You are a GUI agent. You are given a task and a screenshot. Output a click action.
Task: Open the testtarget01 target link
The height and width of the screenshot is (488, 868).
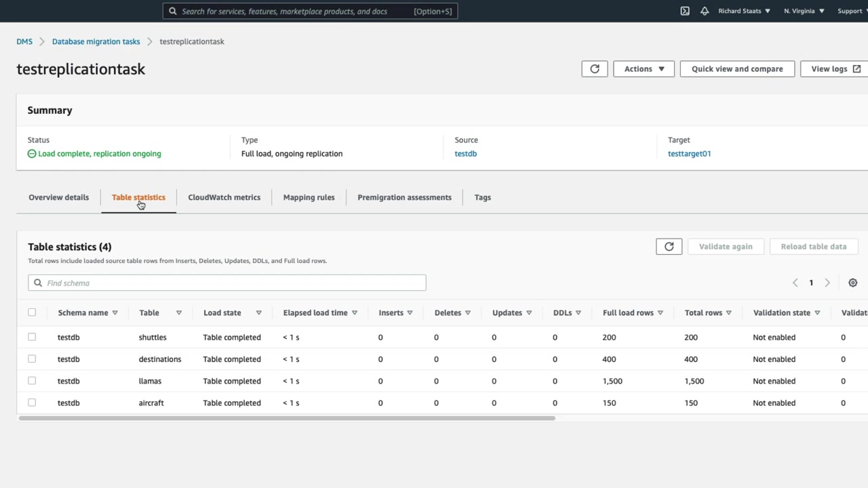(x=689, y=154)
